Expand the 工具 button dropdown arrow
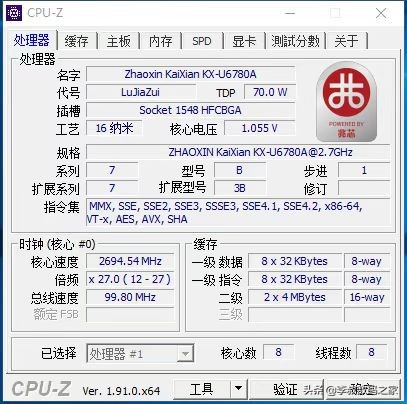The image size is (407, 404). point(238,388)
